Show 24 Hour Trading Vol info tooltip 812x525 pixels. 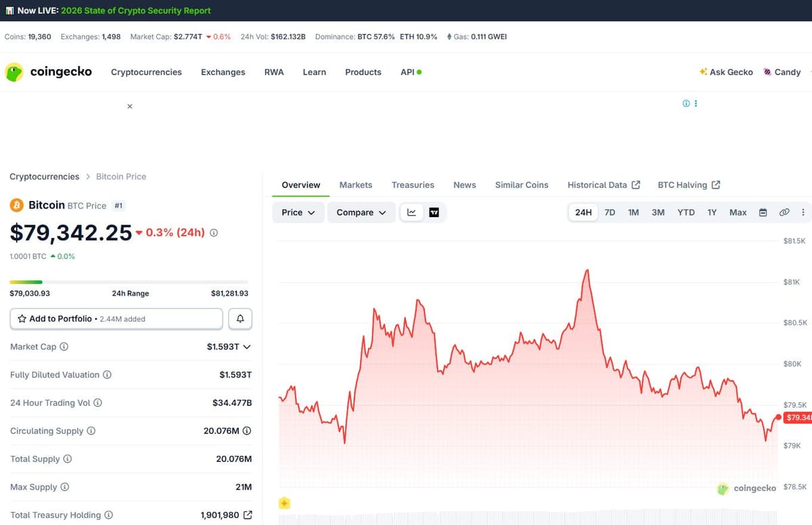(x=97, y=403)
